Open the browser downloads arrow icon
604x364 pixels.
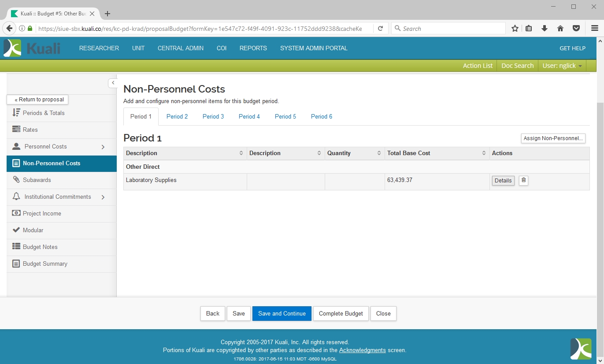[x=545, y=29]
